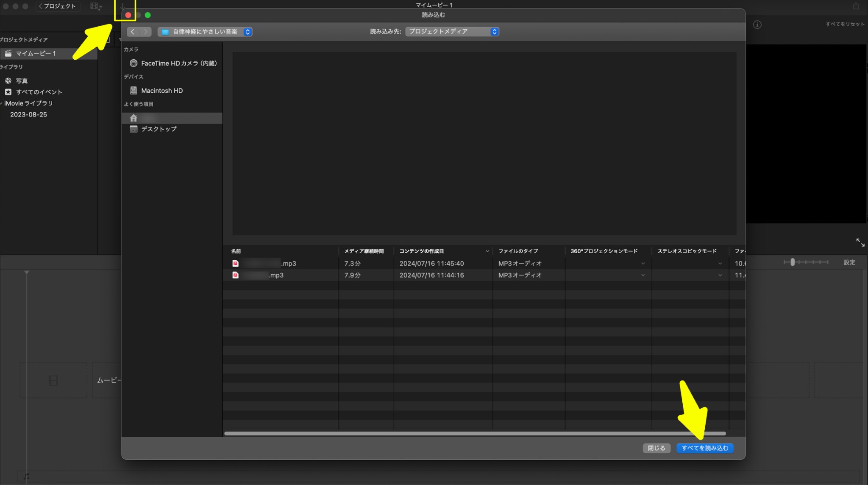This screenshot has width=868, height=485.
Task: Select the 7.3分 mp3 file row
Action: (x=484, y=263)
